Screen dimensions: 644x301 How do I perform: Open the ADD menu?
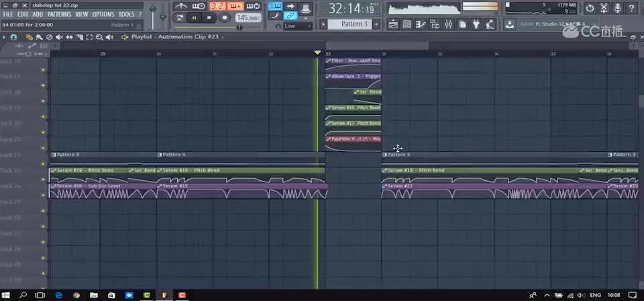38,14
